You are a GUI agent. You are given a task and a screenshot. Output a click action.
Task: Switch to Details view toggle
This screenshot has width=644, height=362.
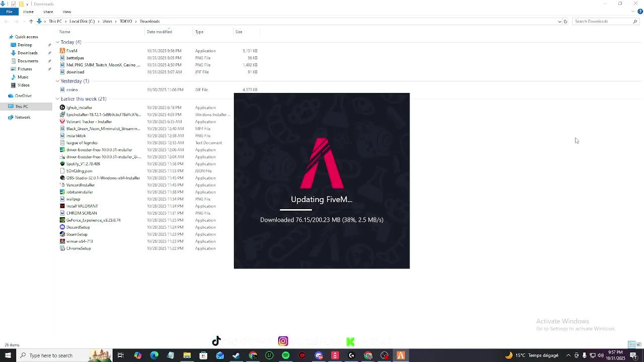631,345
